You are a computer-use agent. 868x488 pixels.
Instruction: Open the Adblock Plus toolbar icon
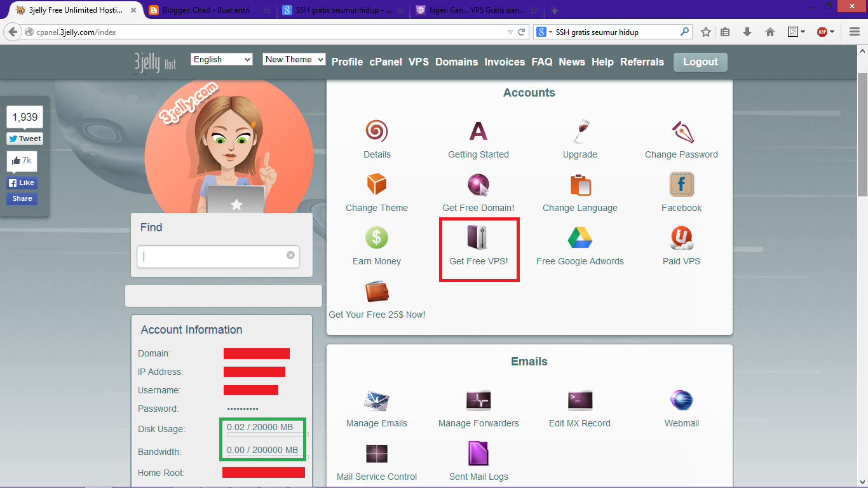coord(822,32)
